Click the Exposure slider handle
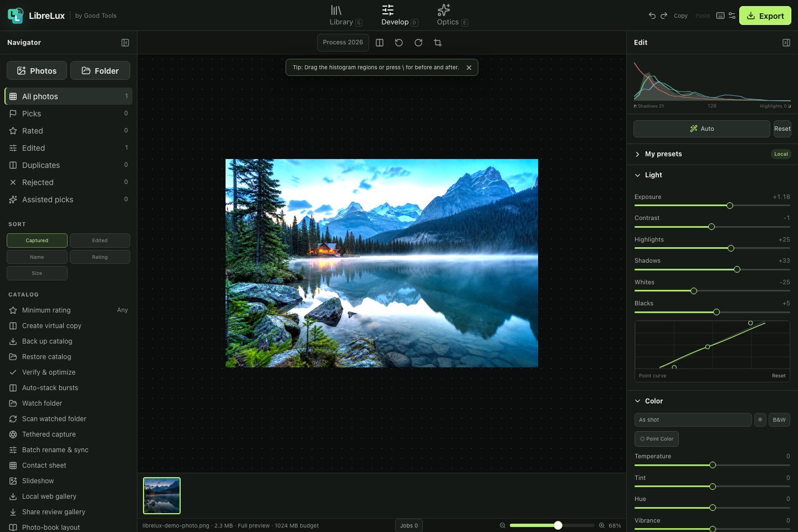Screen dimensions: 798x532 [730, 206]
